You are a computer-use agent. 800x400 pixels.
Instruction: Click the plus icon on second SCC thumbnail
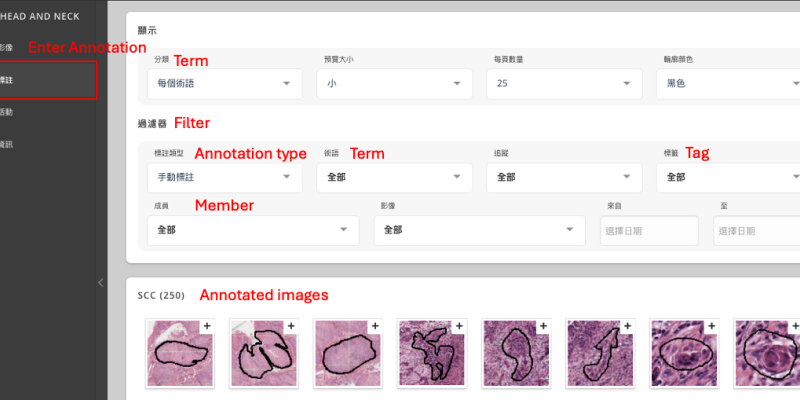pos(291,326)
